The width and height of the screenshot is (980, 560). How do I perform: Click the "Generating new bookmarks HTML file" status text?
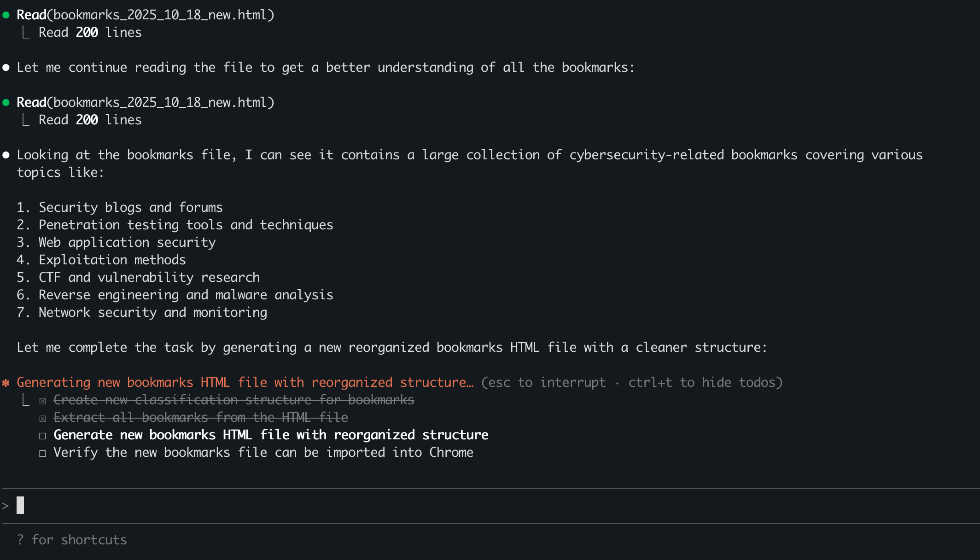point(245,383)
